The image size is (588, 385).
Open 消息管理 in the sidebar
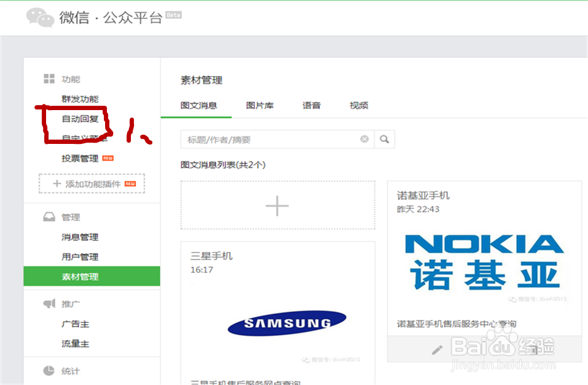[80, 237]
